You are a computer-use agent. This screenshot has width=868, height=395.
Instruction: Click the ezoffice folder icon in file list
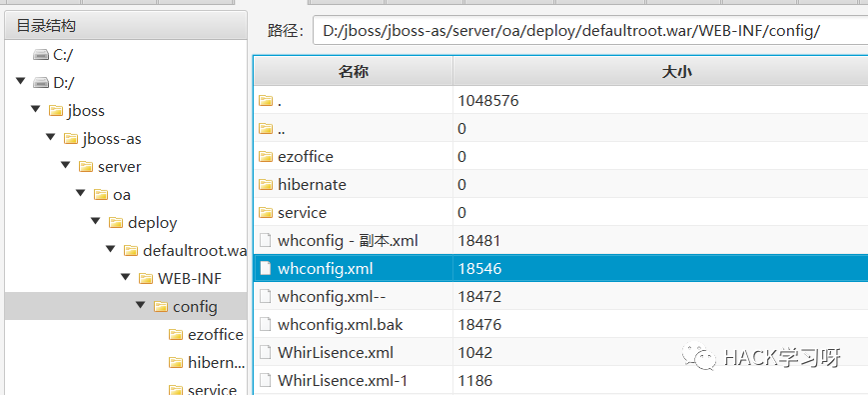[267, 157]
